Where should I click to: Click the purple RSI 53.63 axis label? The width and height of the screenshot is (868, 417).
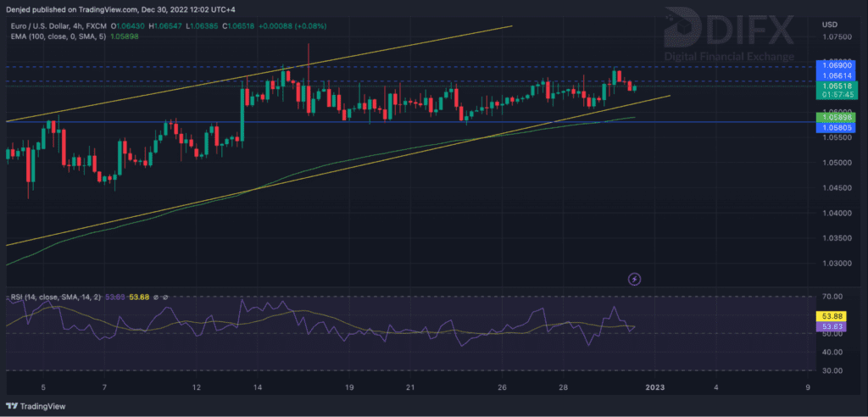(826, 325)
